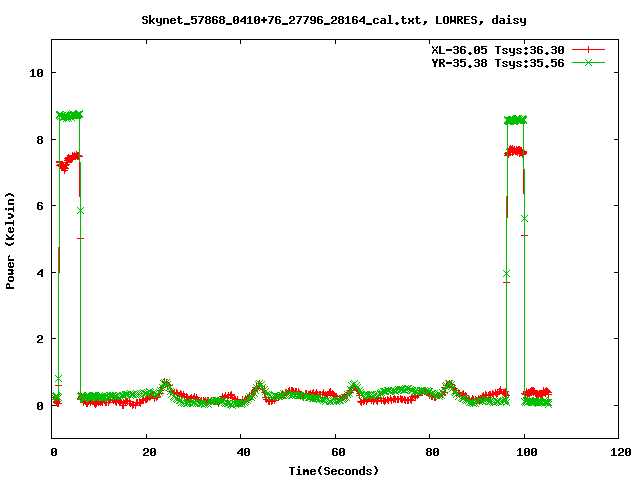Click y-axis tick label 6
The width and height of the screenshot is (640, 480).
(40, 206)
